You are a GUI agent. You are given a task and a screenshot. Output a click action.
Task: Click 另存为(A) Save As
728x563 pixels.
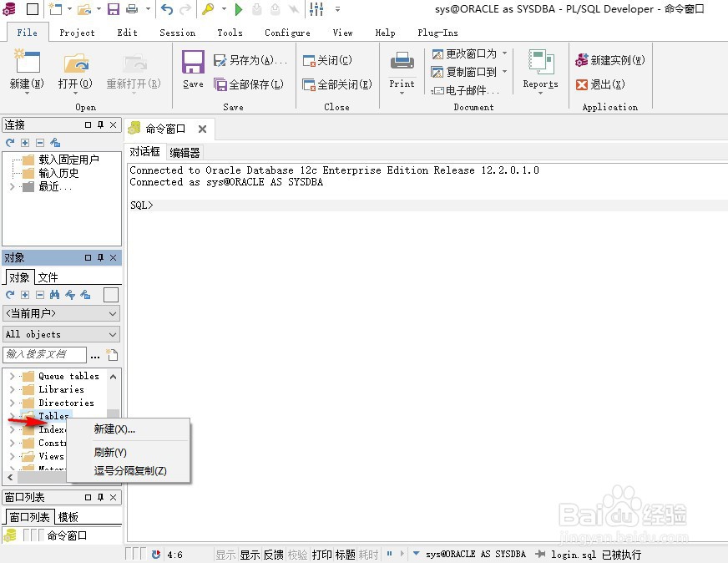tap(250, 60)
